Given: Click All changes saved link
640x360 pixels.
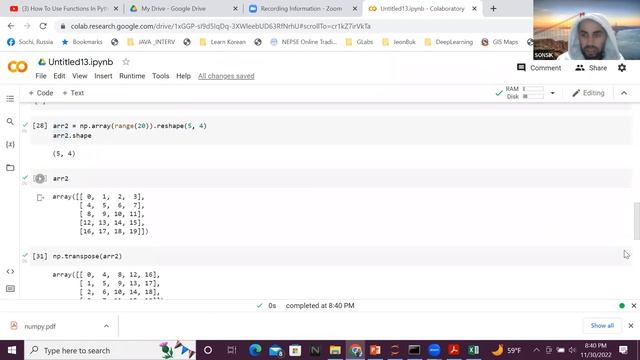Looking at the screenshot, I should 226,76.
